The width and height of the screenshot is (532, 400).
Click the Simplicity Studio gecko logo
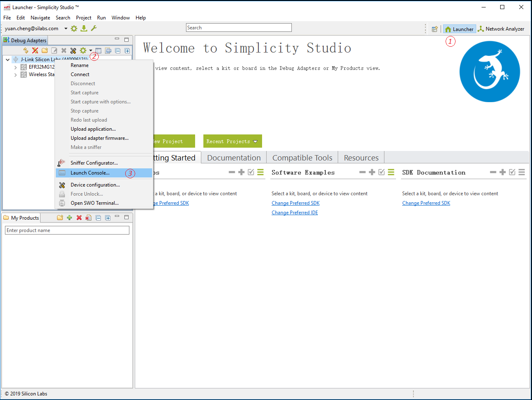(489, 72)
